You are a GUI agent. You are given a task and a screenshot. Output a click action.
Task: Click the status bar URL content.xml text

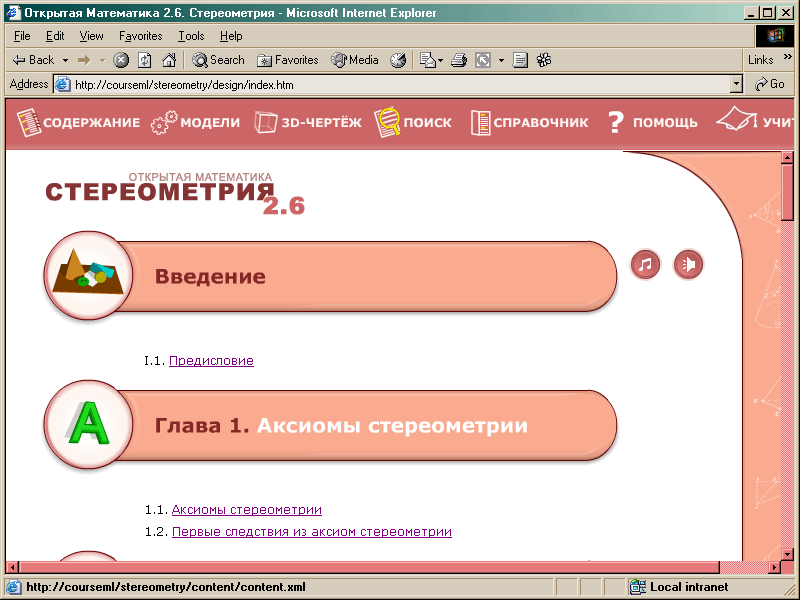(166, 587)
